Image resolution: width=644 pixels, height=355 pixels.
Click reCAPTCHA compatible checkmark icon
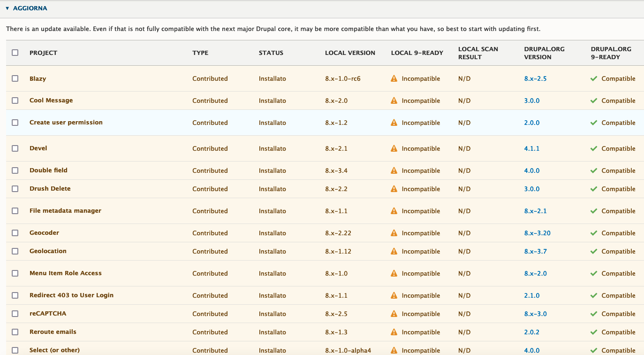594,314
